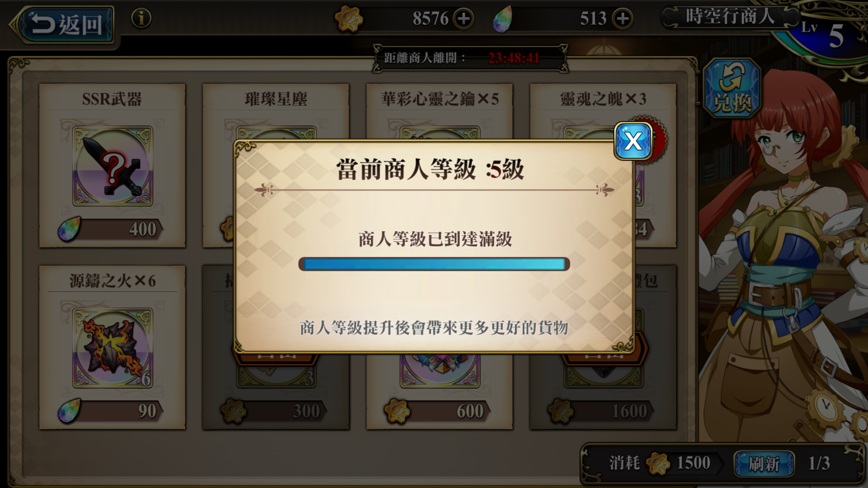
Task: Open the 時空行商人 title banner
Action: 730,16
